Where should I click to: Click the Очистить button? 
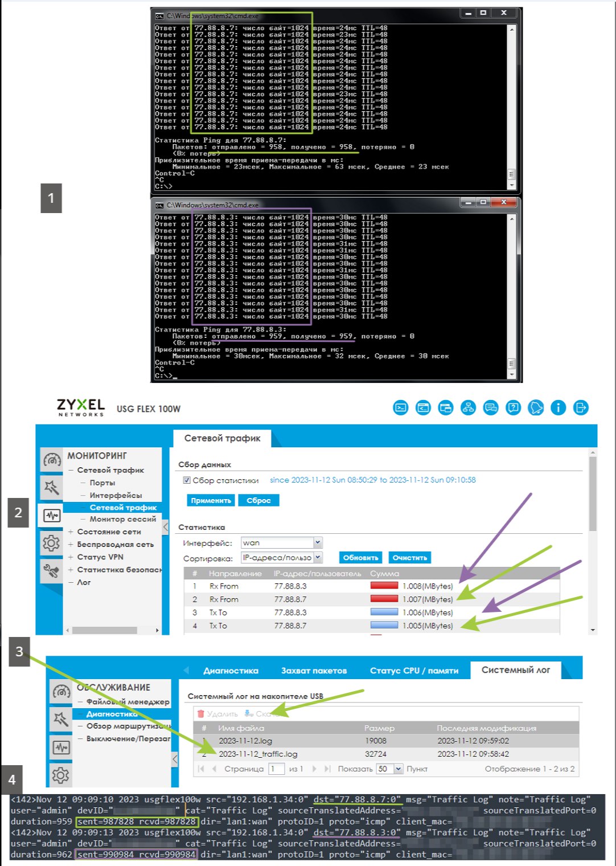pyautogui.click(x=409, y=558)
